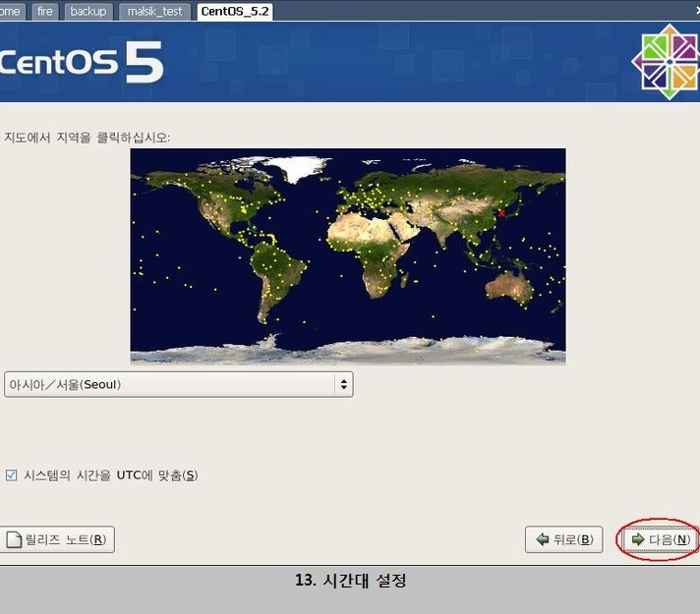The width and height of the screenshot is (700, 614).
Task: Click the document icon on release notes button
Action: 14,539
